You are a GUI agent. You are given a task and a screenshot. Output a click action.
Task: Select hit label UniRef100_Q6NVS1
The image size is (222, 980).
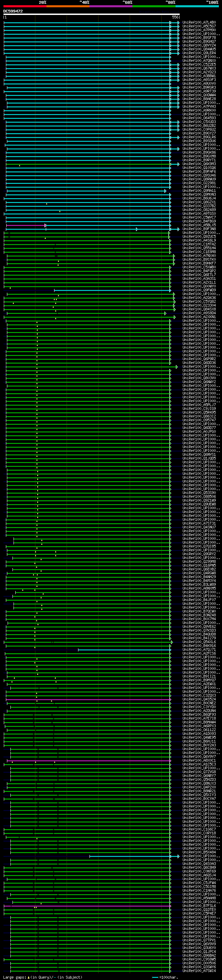199,455
